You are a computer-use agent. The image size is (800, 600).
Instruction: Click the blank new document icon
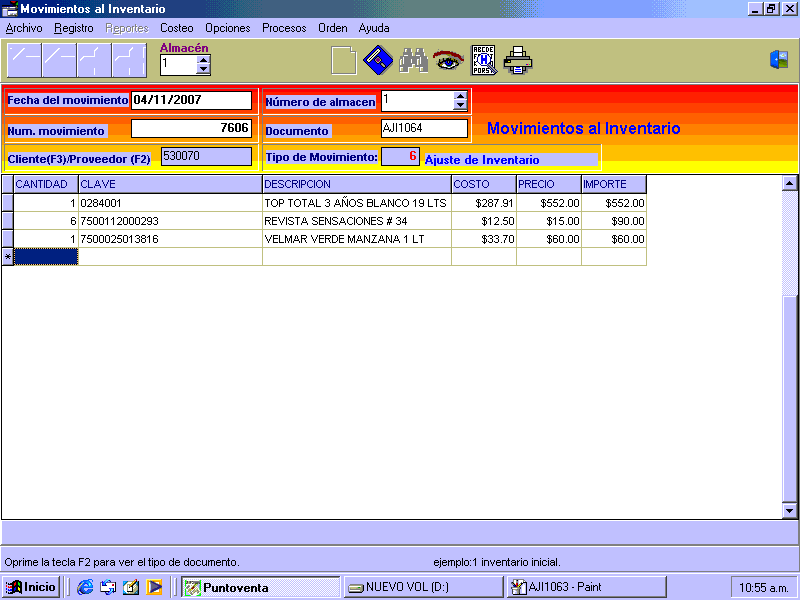coord(343,61)
